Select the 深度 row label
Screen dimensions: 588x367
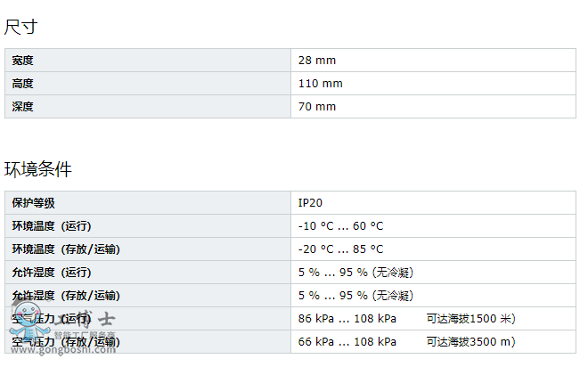pos(23,107)
